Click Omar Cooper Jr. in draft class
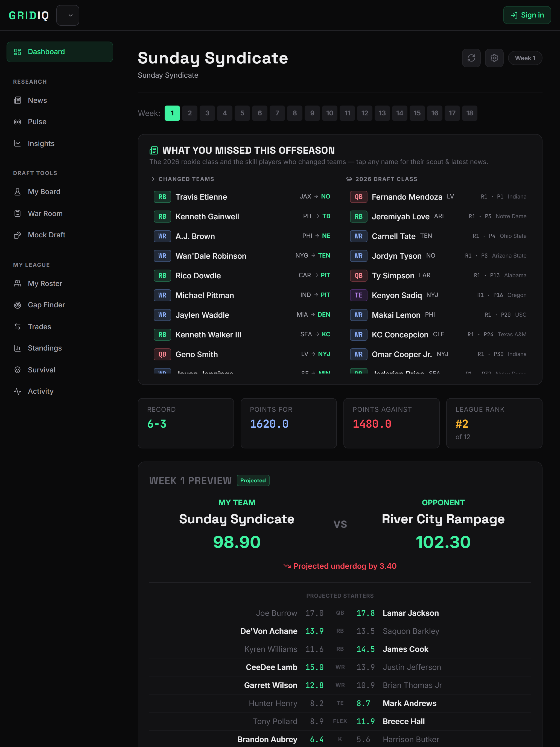Image resolution: width=560 pixels, height=747 pixels. (x=402, y=354)
